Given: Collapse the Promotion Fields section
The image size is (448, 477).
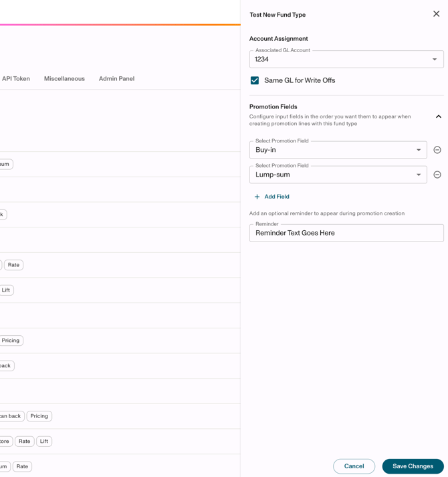Looking at the screenshot, I should coord(438,116).
